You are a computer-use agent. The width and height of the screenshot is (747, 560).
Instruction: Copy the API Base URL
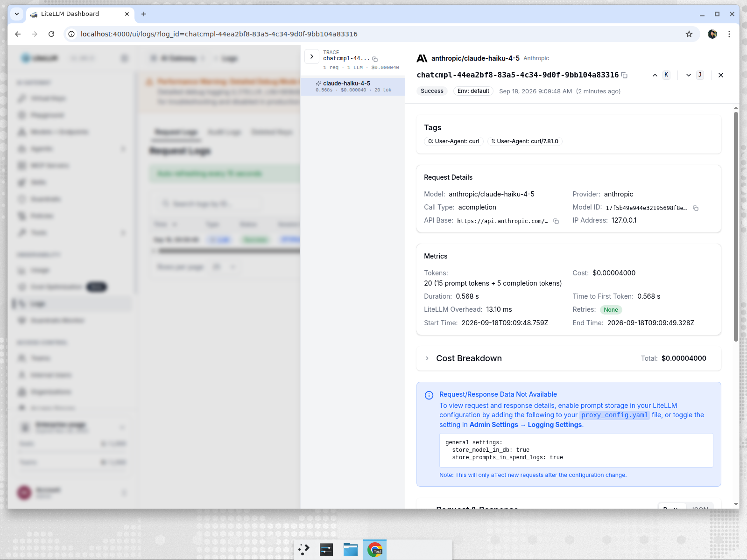(556, 221)
